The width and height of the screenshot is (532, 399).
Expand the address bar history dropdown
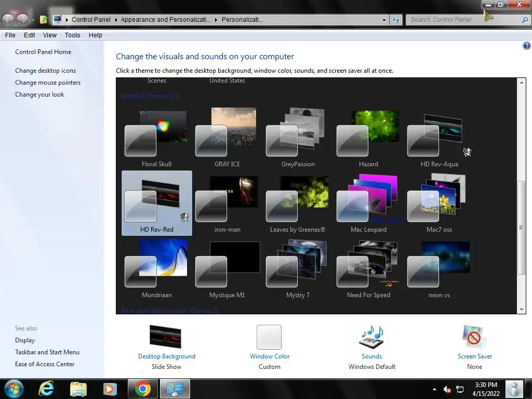(384, 20)
